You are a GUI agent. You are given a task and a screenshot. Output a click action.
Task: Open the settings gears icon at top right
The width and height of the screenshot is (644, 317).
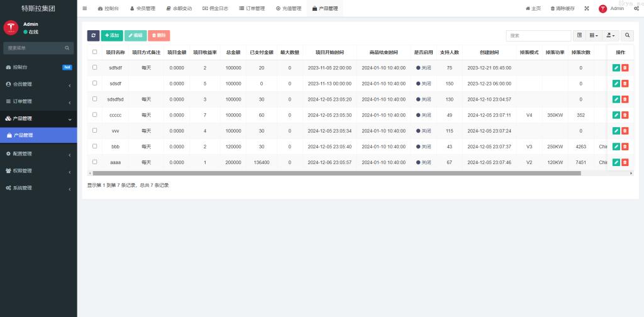636,9
